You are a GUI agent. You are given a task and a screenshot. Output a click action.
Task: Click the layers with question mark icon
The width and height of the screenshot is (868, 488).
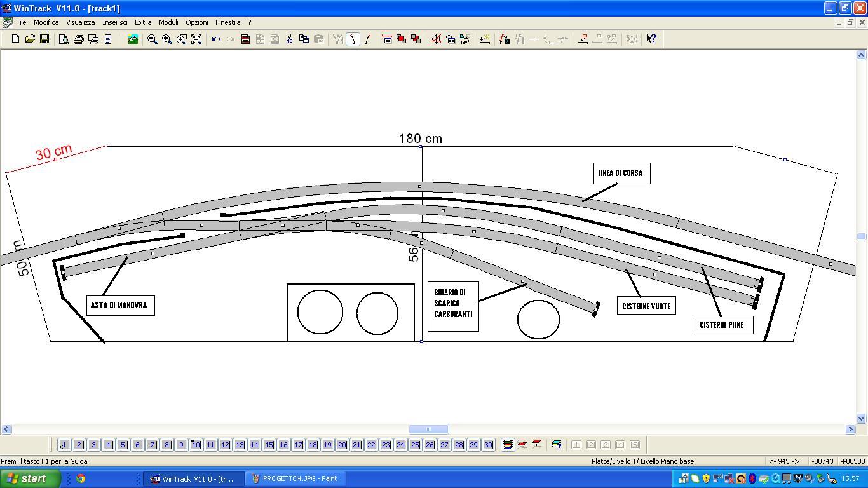556,445
